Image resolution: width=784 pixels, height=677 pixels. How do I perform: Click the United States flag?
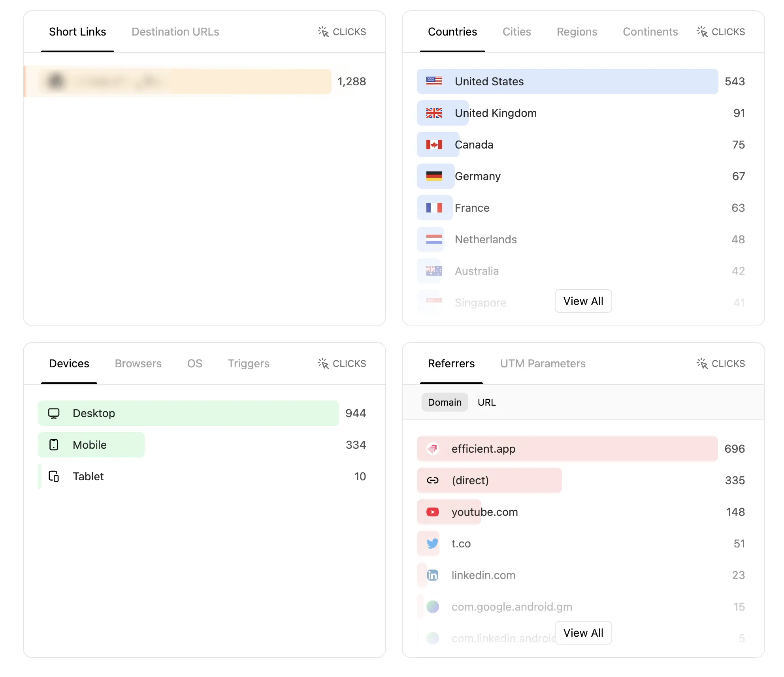pos(434,81)
